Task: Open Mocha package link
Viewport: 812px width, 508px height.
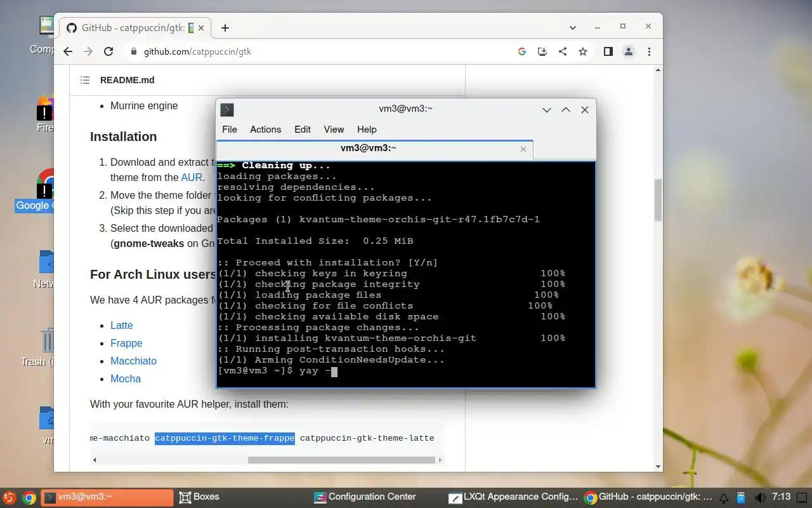Action: [126, 378]
